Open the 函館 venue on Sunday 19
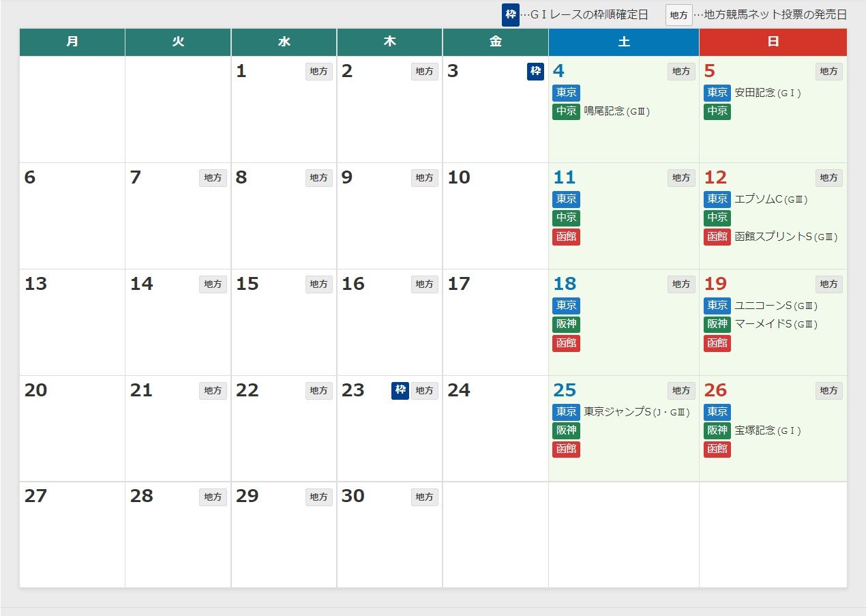This screenshot has height=616, width=868. (x=717, y=343)
